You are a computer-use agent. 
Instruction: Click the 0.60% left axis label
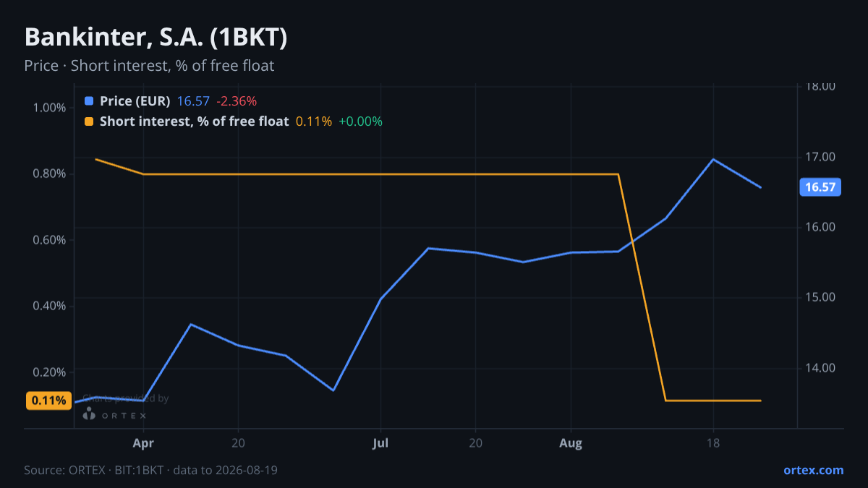pyautogui.click(x=49, y=240)
